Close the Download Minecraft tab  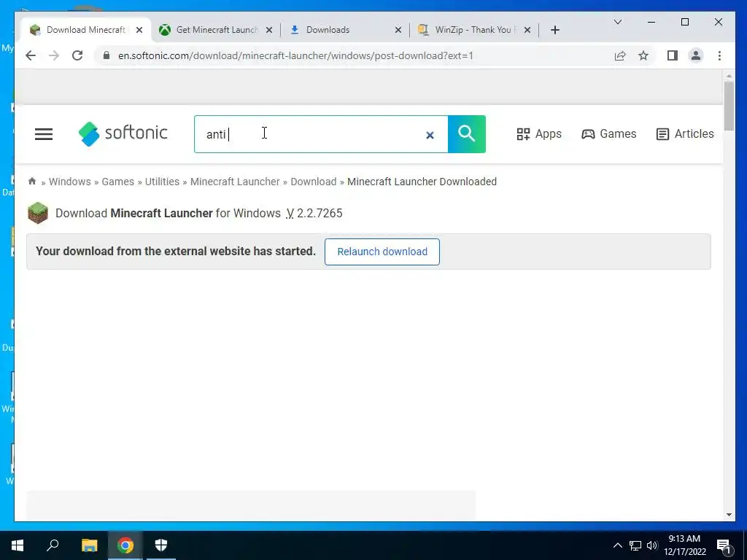tap(139, 30)
